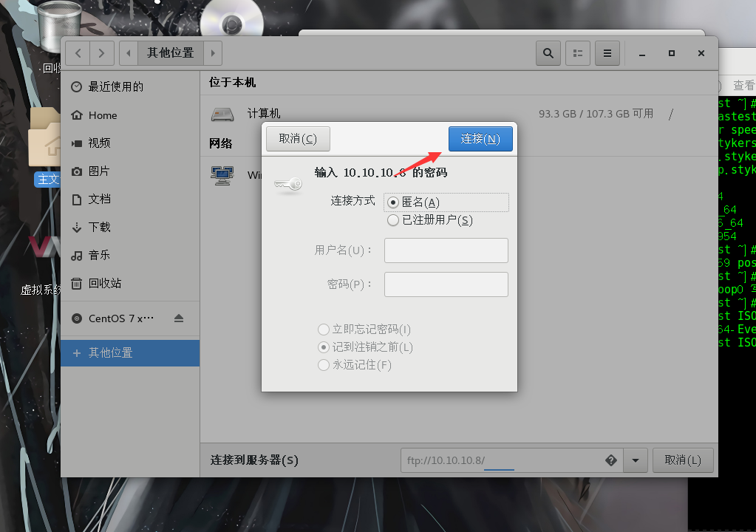Select the 匿名 anonymous radio button

(393, 202)
